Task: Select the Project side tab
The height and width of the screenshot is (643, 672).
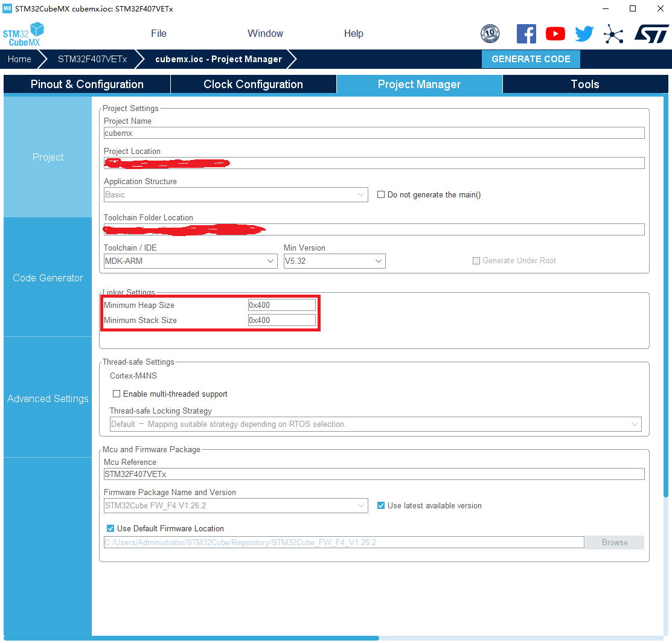Action: pos(48,157)
